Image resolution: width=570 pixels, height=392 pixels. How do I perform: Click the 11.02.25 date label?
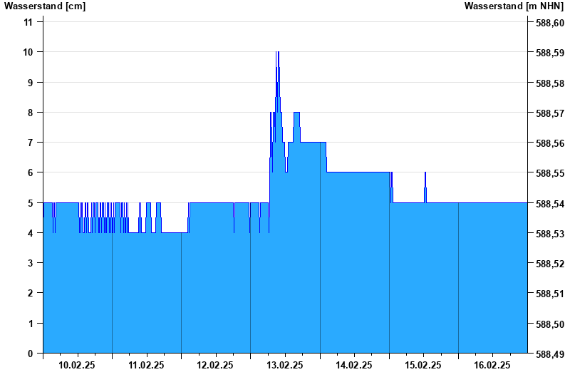(x=146, y=366)
